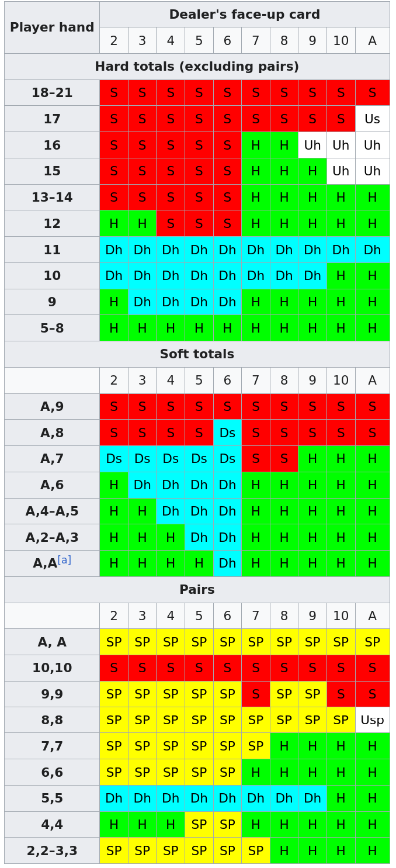The width and height of the screenshot is (396, 868).
Task: Click the Usp cell in the 8,8 row
Action: [x=372, y=720]
